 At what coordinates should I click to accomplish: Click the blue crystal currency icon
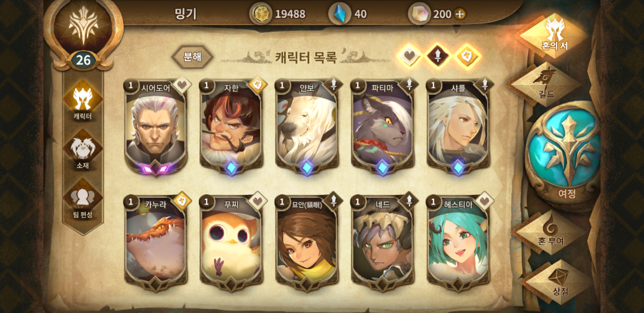(339, 14)
